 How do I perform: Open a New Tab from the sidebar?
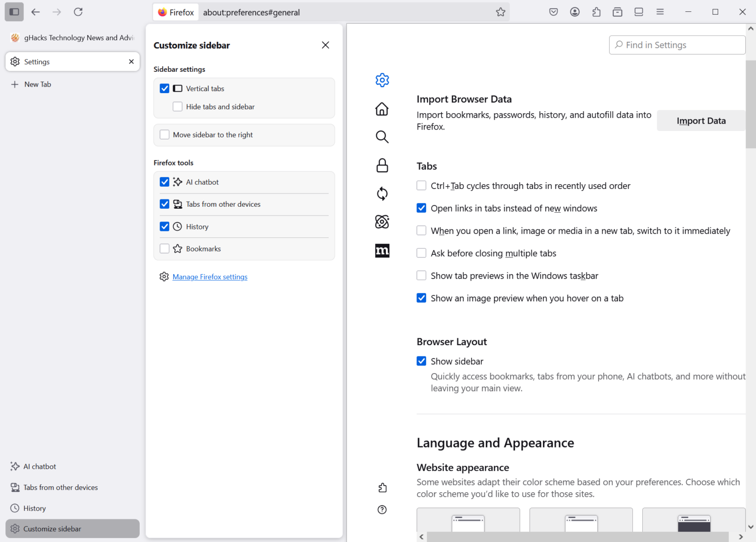(x=37, y=84)
